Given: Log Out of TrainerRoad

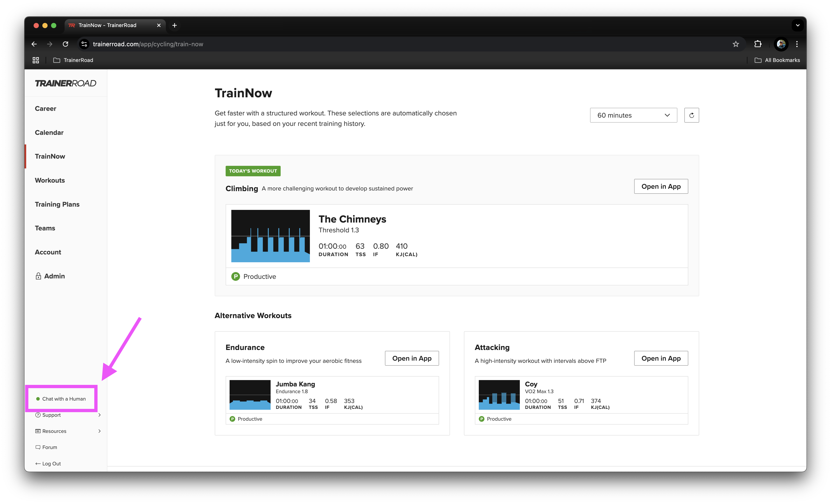Looking at the screenshot, I should (48, 464).
